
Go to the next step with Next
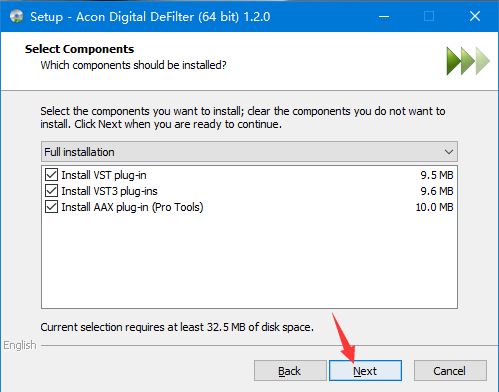click(365, 371)
